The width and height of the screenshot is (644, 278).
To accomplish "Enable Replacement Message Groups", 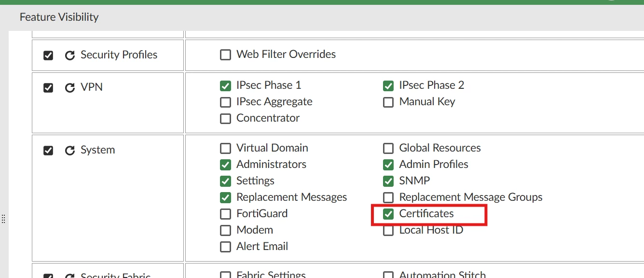I will pyautogui.click(x=388, y=197).
